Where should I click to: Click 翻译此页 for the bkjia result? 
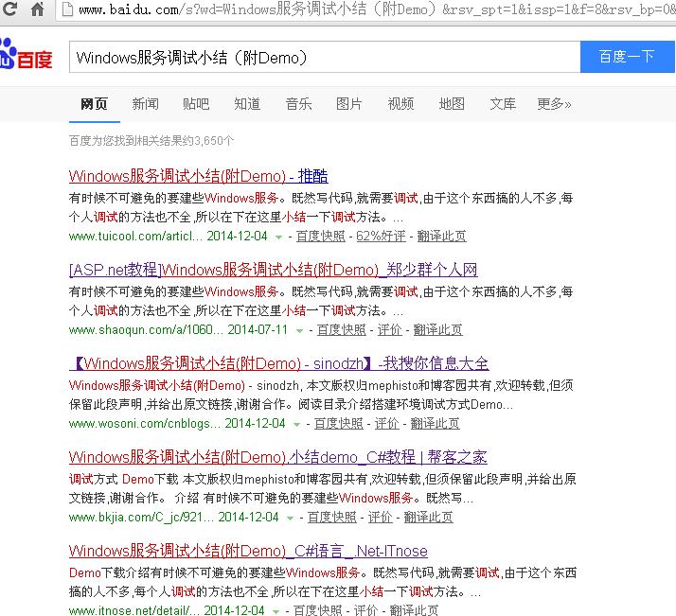[429, 517]
